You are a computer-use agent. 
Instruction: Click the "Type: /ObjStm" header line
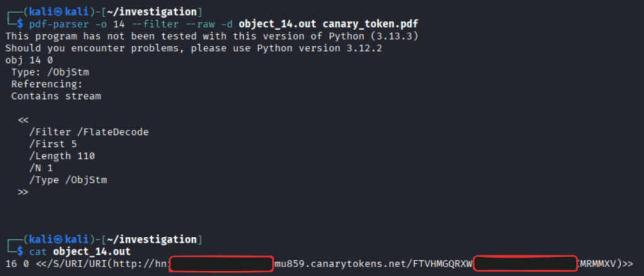(48, 72)
